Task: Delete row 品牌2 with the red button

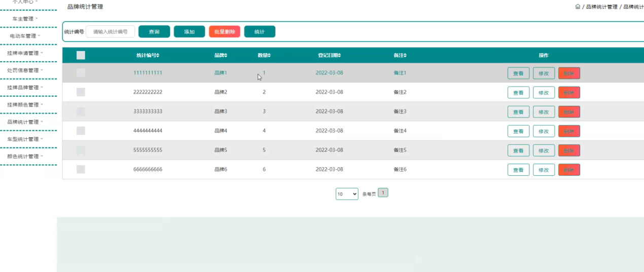Action: (569, 93)
